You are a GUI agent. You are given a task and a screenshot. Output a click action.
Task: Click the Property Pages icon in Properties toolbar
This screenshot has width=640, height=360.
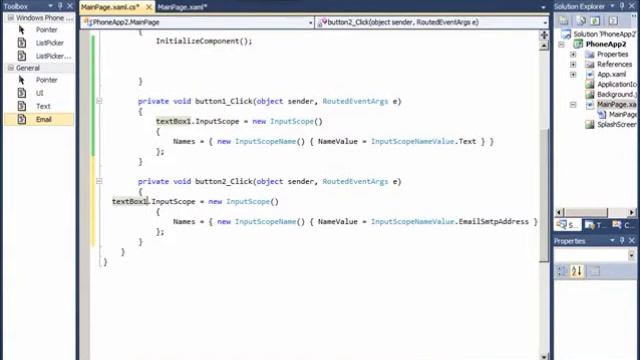tap(595, 271)
